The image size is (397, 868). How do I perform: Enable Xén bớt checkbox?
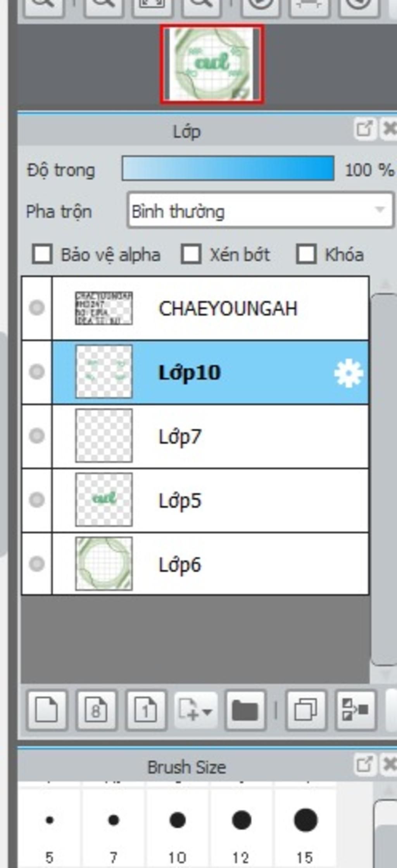click(x=191, y=254)
